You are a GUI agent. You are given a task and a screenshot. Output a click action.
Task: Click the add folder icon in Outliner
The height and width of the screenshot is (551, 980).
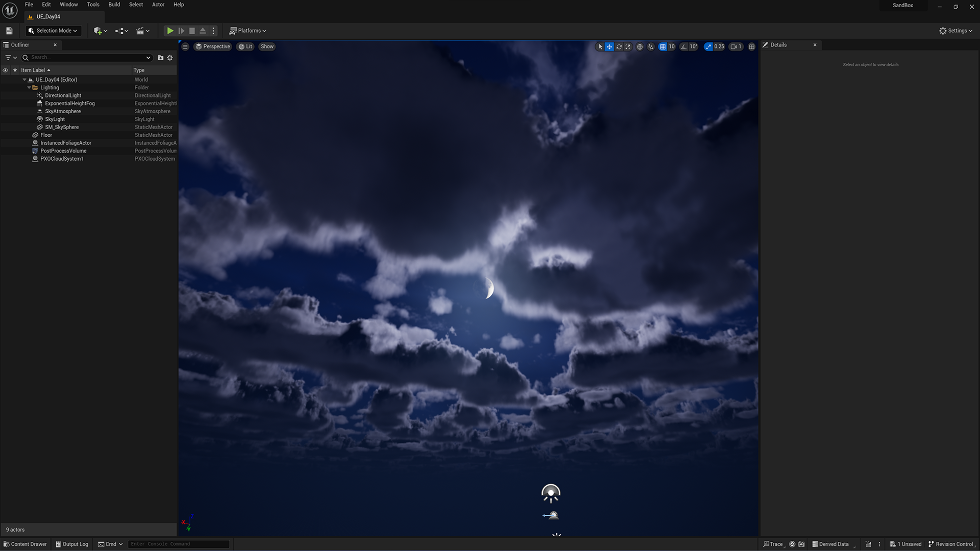click(x=160, y=58)
